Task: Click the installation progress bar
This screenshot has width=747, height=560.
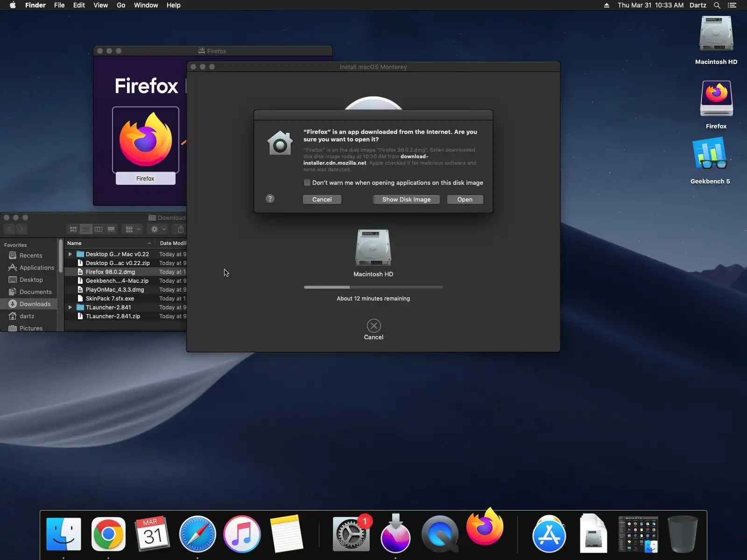Action: point(373,287)
